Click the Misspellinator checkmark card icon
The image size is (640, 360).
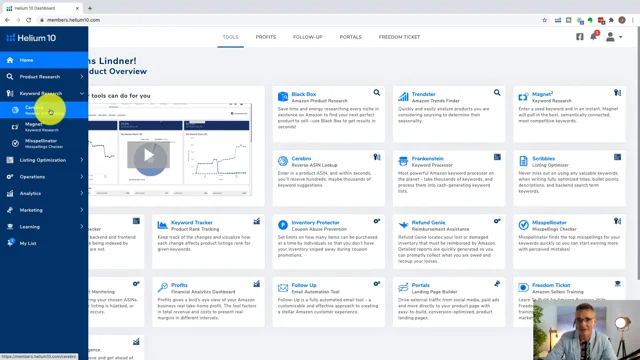tap(523, 225)
